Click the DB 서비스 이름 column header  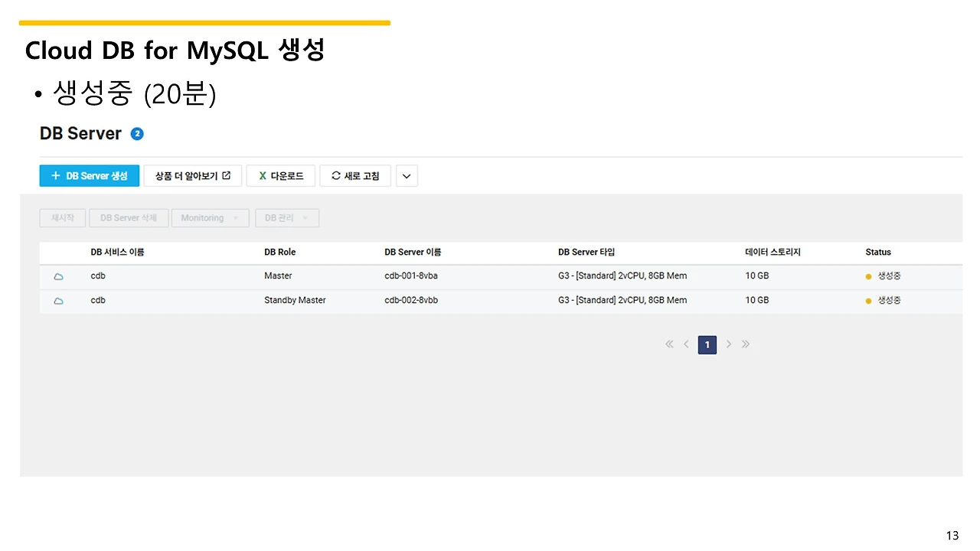point(117,252)
